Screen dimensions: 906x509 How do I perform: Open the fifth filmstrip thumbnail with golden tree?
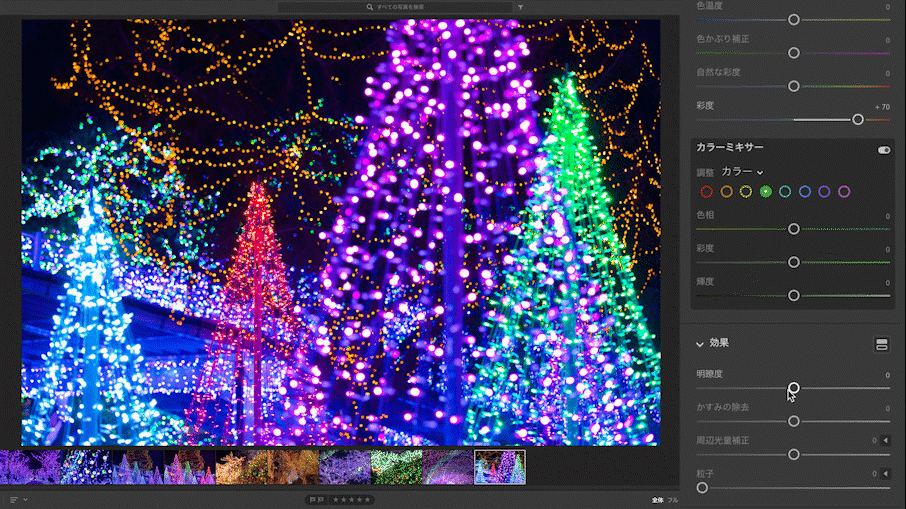(x=242, y=467)
